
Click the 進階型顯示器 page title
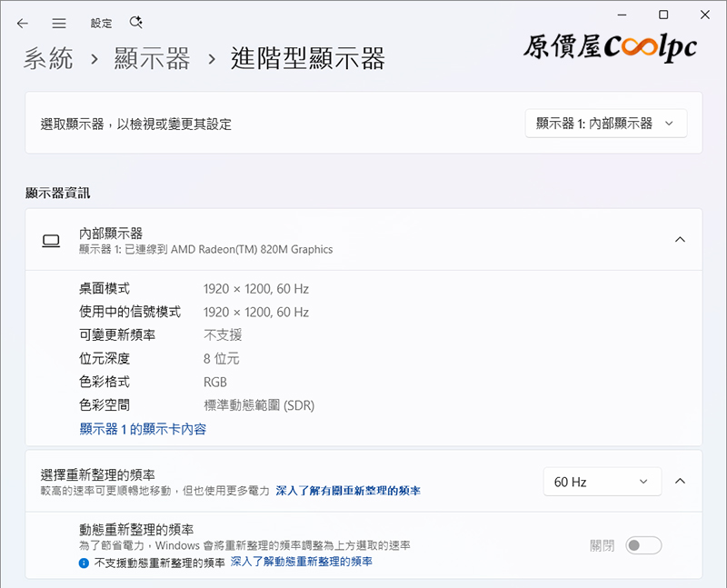tap(308, 60)
